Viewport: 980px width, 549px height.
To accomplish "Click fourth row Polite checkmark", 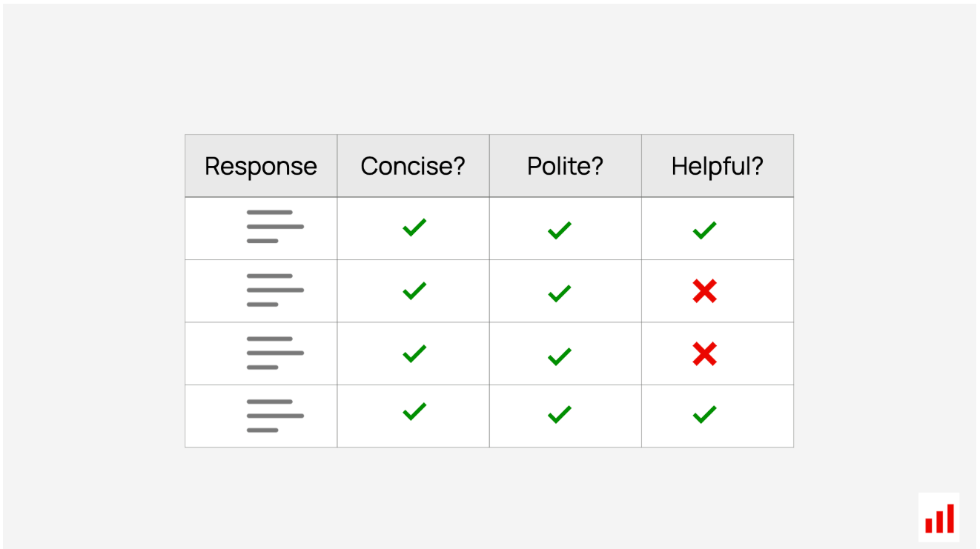I will (x=560, y=414).
